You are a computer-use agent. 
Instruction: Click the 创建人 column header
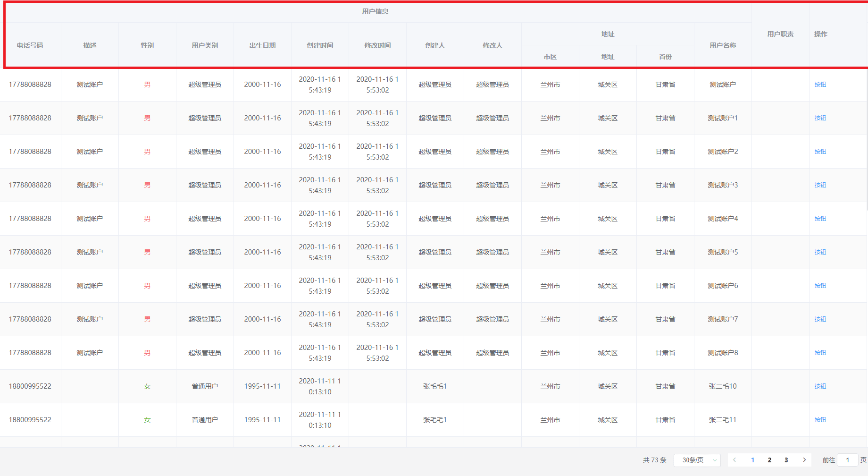click(435, 45)
